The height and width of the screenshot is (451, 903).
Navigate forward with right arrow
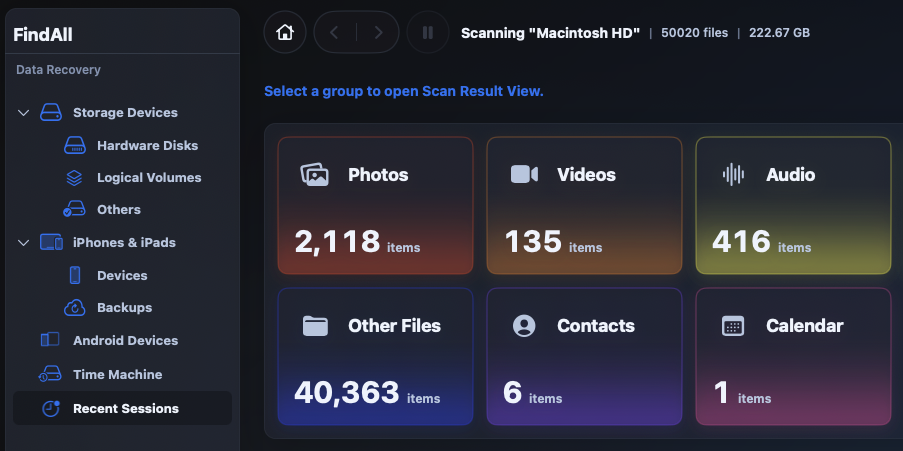click(x=378, y=32)
